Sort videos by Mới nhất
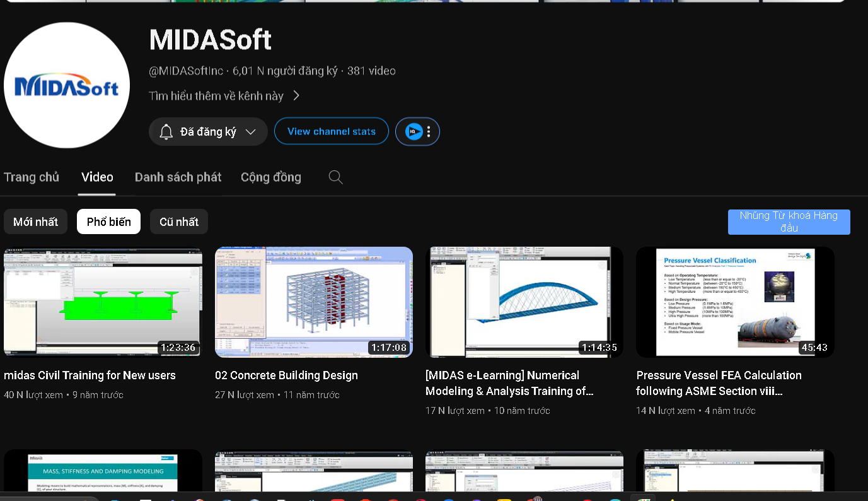The image size is (868, 501). point(36,221)
